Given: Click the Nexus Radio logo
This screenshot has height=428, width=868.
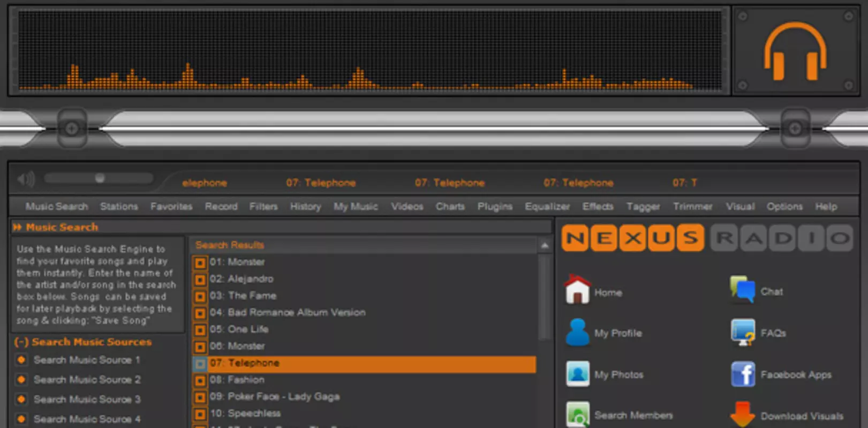Looking at the screenshot, I should (707, 238).
